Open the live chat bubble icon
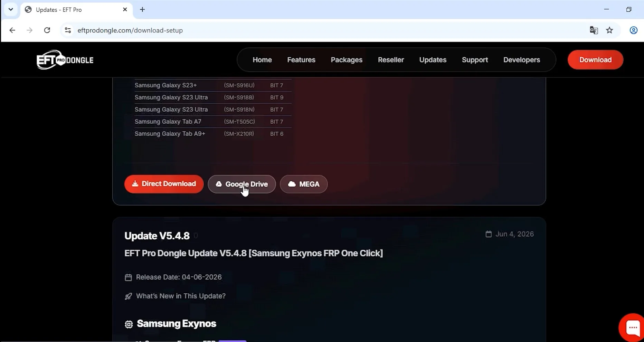 [x=632, y=327]
